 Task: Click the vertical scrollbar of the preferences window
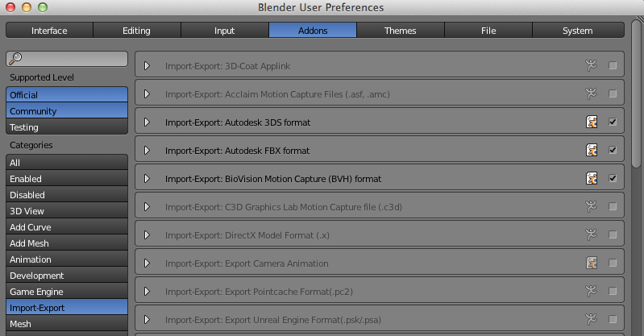637,93
